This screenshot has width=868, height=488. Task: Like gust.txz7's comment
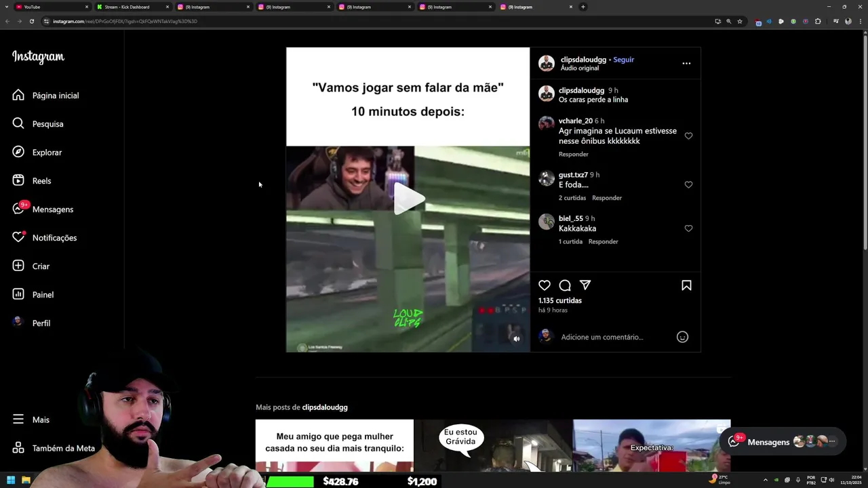688,184
